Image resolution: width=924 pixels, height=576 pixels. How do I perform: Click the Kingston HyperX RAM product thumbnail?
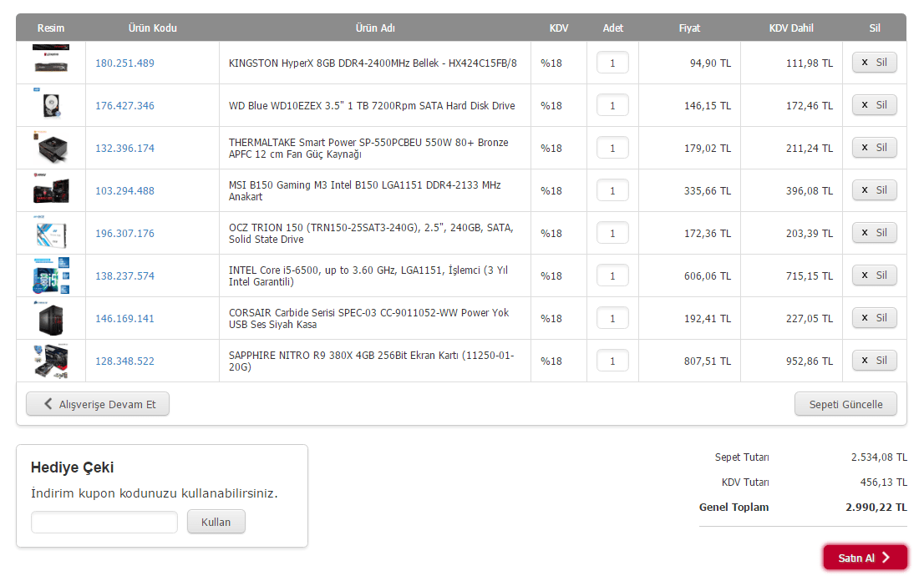pyautogui.click(x=51, y=58)
